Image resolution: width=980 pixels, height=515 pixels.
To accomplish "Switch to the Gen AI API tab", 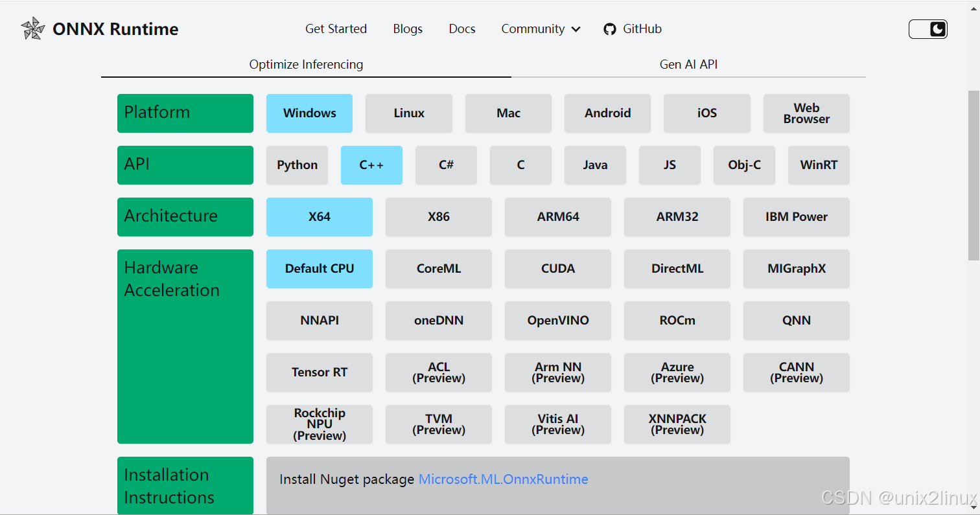I will (x=688, y=65).
